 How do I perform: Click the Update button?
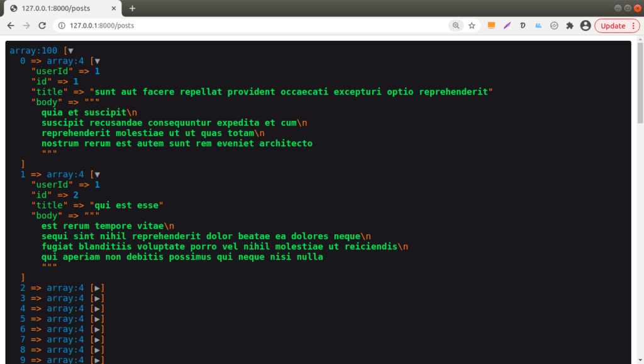pos(612,26)
